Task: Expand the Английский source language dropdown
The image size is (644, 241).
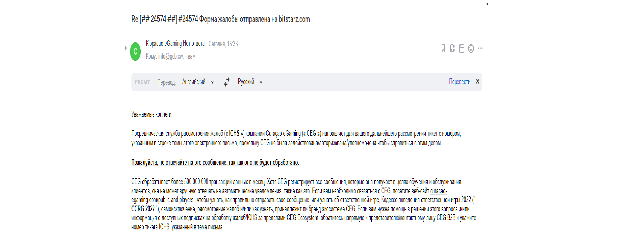Action: [198, 82]
